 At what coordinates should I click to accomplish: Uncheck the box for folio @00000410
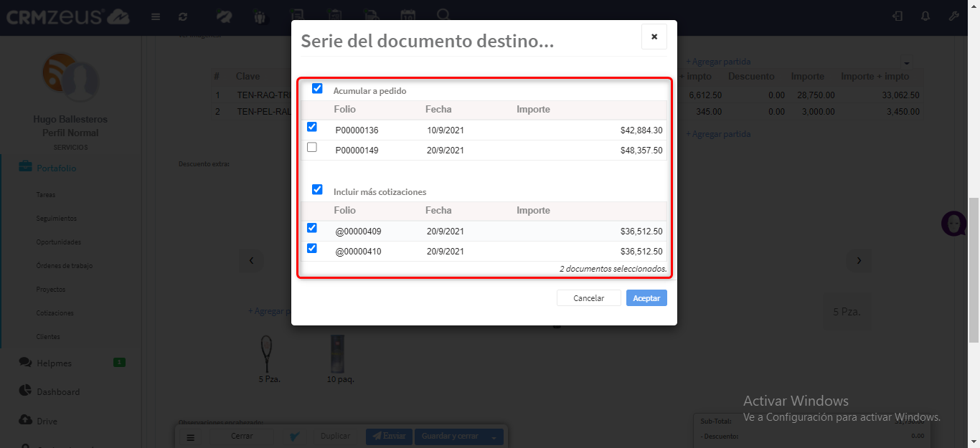click(x=312, y=249)
